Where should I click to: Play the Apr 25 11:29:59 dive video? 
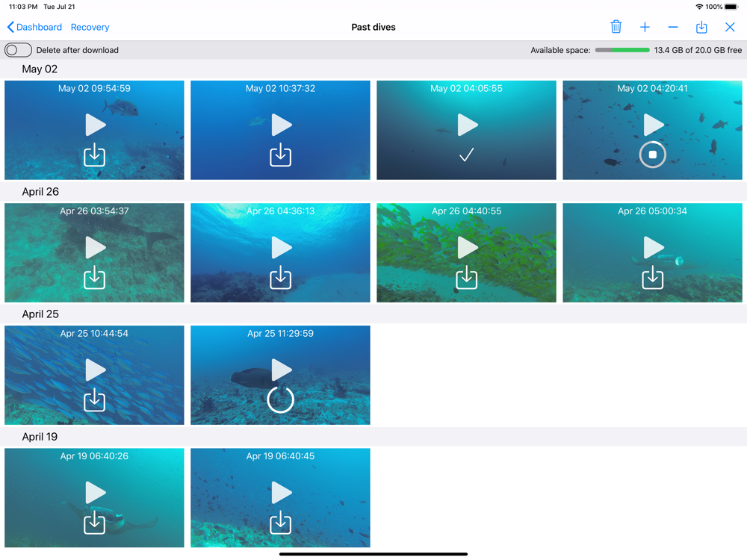[x=282, y=370]
